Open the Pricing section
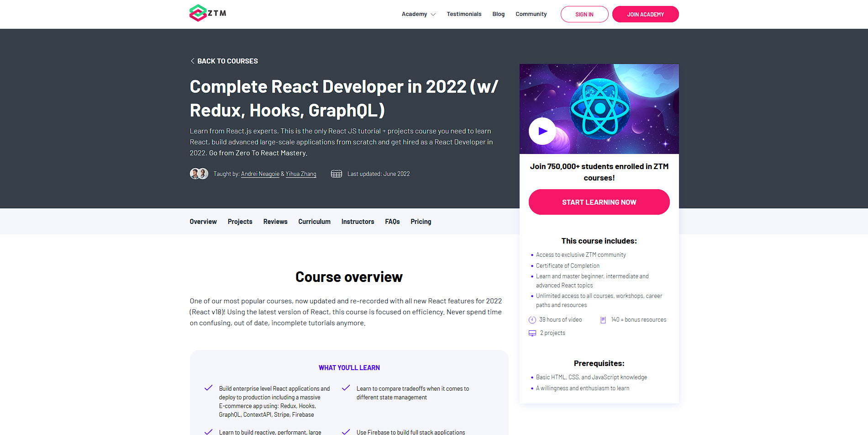 point(420,222)
